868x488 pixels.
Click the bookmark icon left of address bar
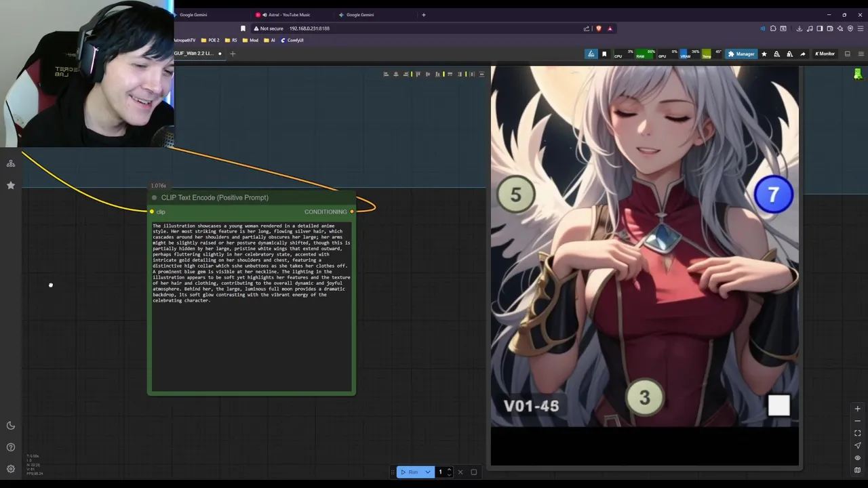[x=243, y=28]
